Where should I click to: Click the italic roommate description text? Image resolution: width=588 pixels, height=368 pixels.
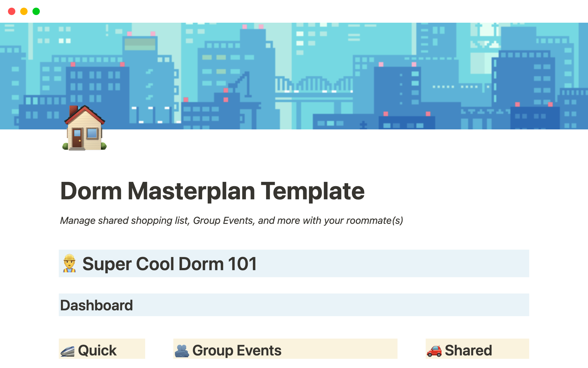tap(231, 220)
